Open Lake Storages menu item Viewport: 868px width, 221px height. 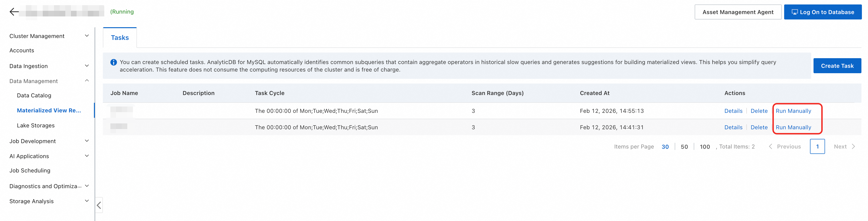pos(36,126)
